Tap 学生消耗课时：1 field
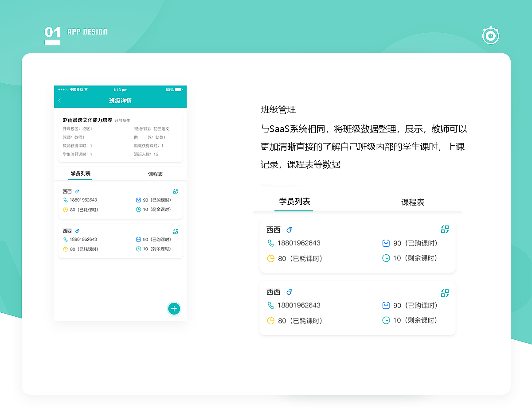 pos(78,154)
